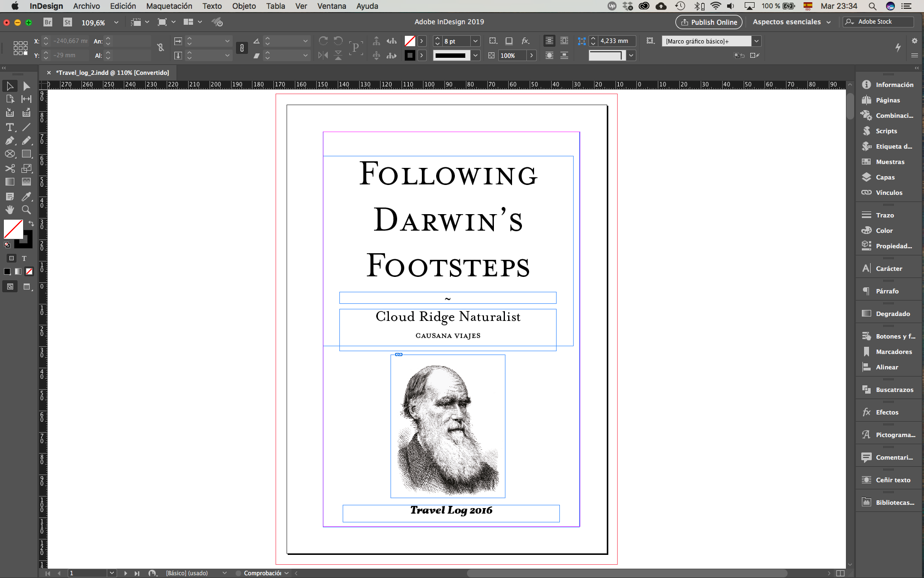Select the Hand tool
Viewport: 924px width, 578px height.
click(x=10, y=210)
